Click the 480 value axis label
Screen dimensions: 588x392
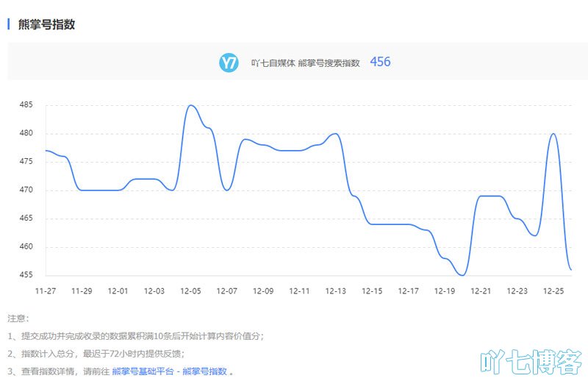pos(26,133)
